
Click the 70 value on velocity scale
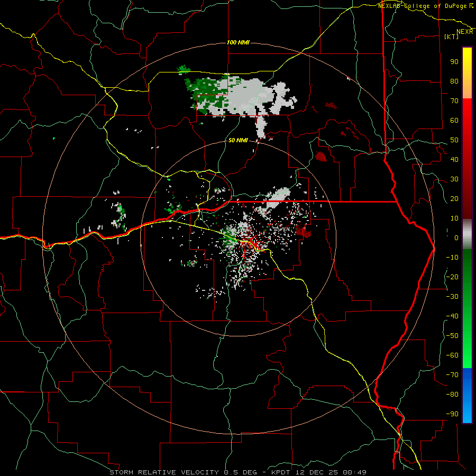pos(454,101)
